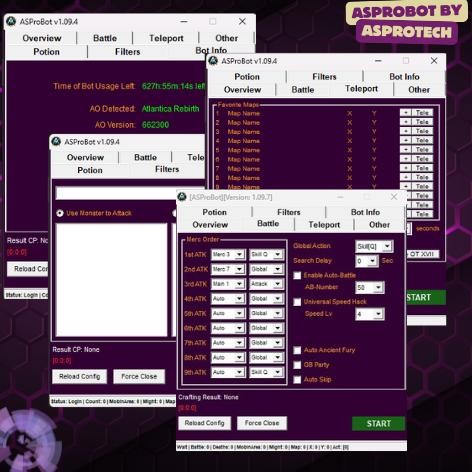
Task: Open the Battle tab in the Teleport window
Action: click(303, 90)
